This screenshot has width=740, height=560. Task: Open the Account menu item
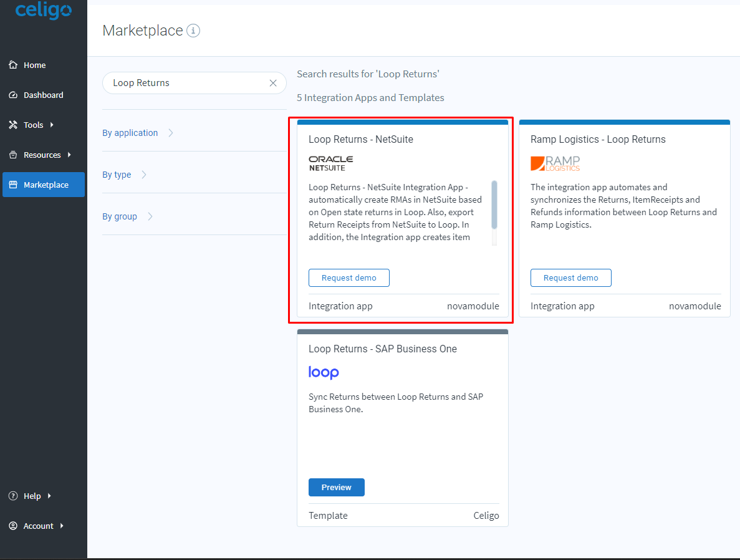click(x=44, y=526)
